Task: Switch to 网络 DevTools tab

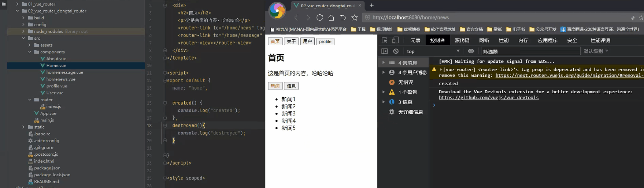Action: click(x=484, y=40)
